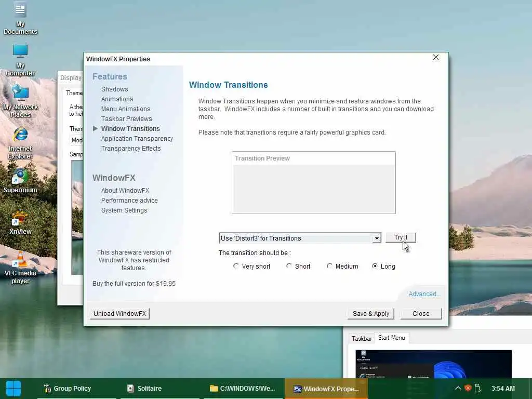Viewport: 532px width, 399px height.
Task: Open Transparency Effects feature page
Action: click(131, 148)
